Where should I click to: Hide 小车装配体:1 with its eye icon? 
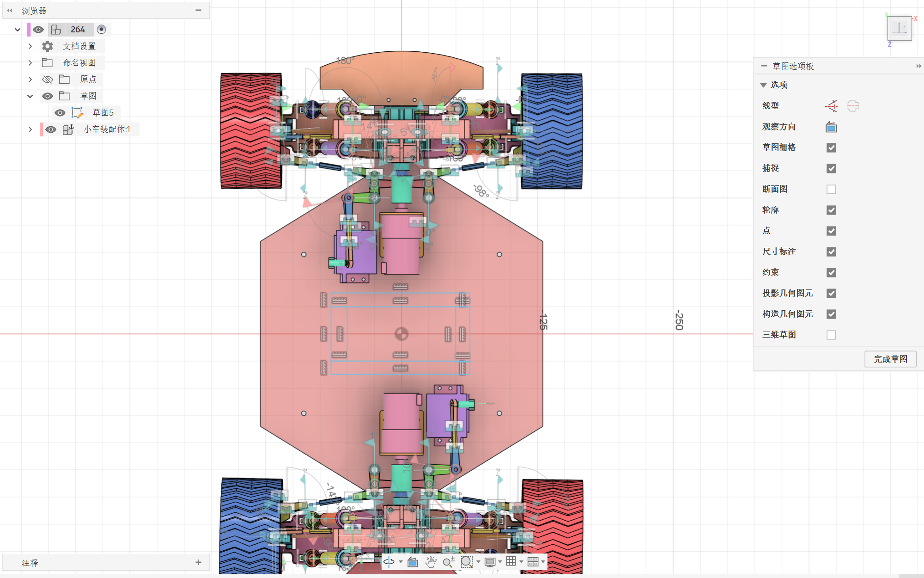51,129
